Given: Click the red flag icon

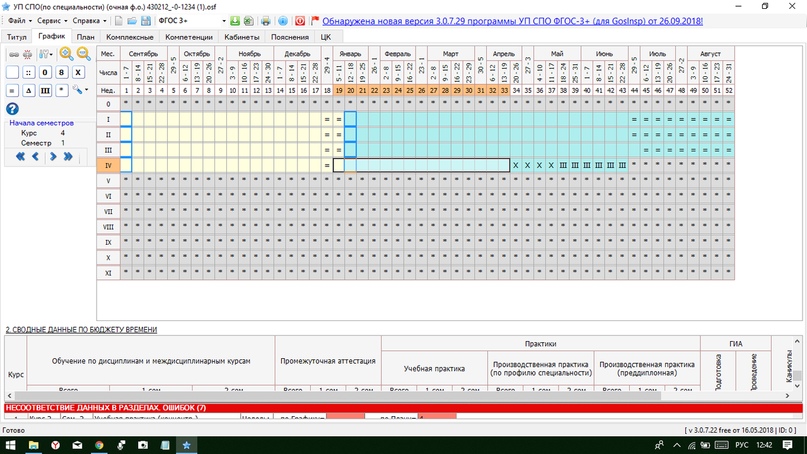Looking at the screenshot, I should click(314, 21).
